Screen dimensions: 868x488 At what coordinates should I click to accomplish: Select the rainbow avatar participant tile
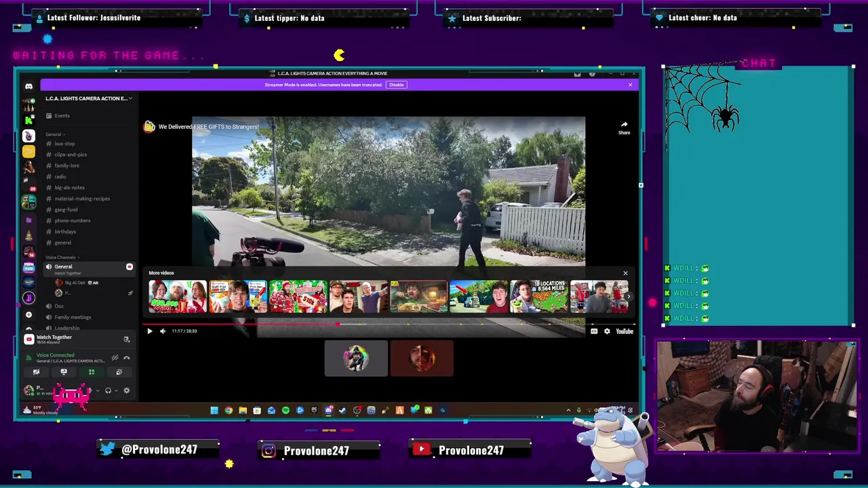pyautogui.click(x=356, y=359)
